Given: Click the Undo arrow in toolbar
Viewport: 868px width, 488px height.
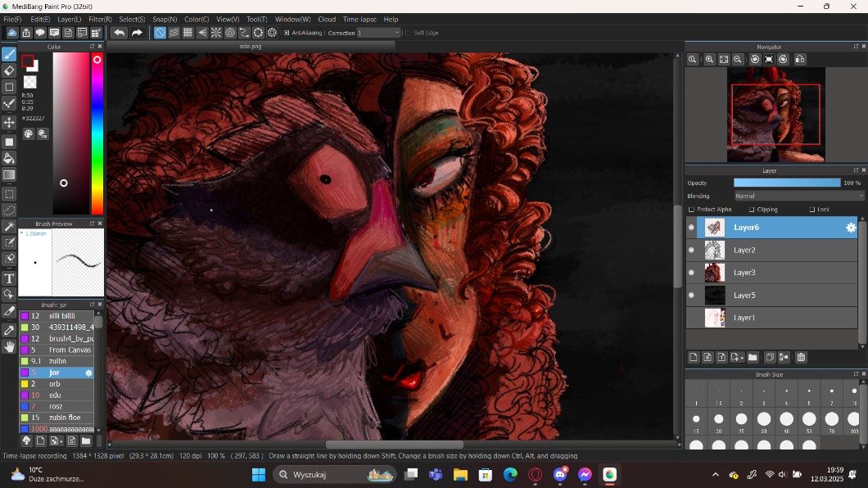Looking at the screenshot, I should coord(120,33).
